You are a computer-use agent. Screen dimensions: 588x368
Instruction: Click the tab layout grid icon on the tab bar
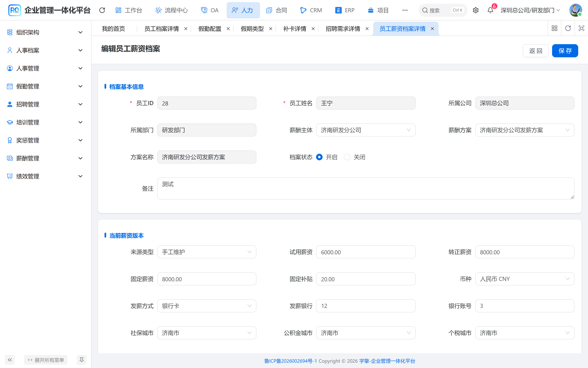(555, 28)
